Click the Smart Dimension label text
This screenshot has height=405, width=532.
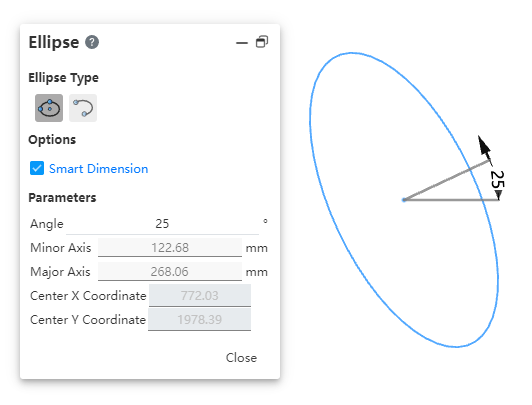pyautogui.click(x=98, y=169)
